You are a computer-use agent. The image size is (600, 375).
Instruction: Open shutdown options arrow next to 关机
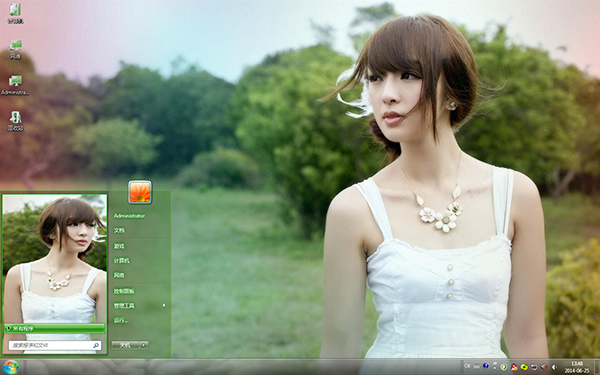(144, 345)
